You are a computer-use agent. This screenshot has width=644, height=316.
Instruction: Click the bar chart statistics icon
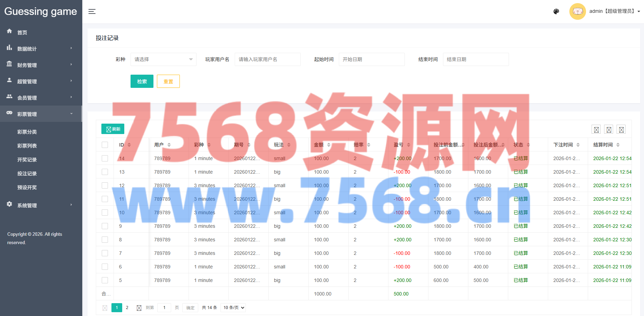click(x=9, y=48)
